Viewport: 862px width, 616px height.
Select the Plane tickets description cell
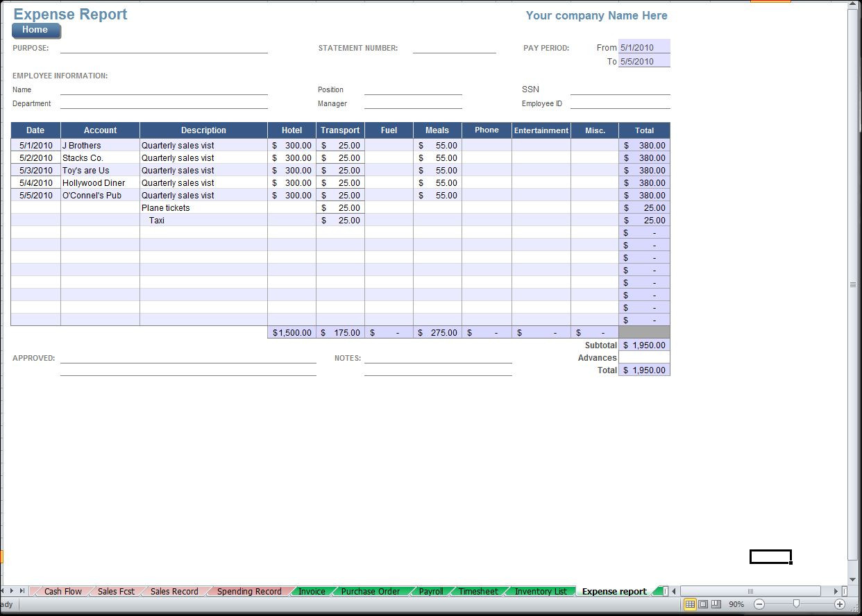tap(203, 208)
